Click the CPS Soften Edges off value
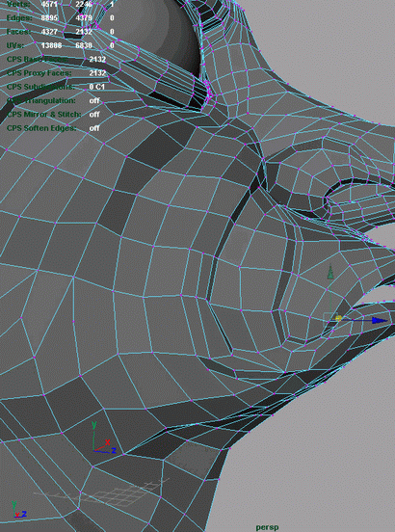This screenshot has width=395, height=532. tap(94, 128)
